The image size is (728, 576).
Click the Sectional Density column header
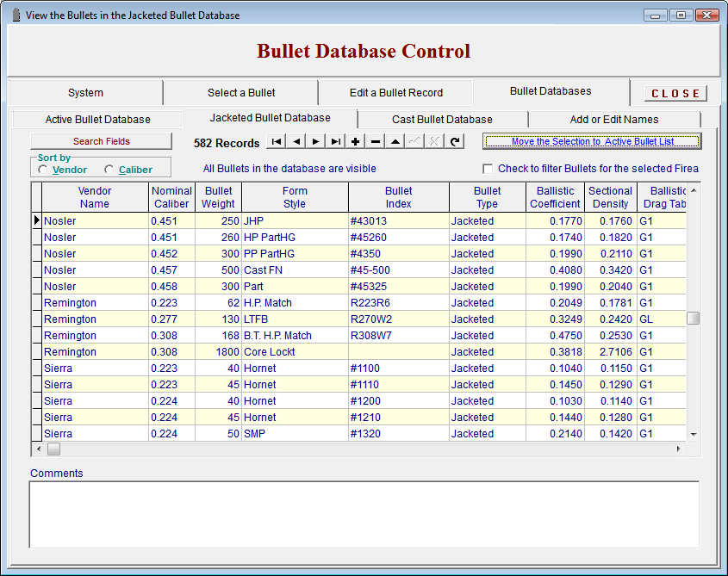(611, 197)
